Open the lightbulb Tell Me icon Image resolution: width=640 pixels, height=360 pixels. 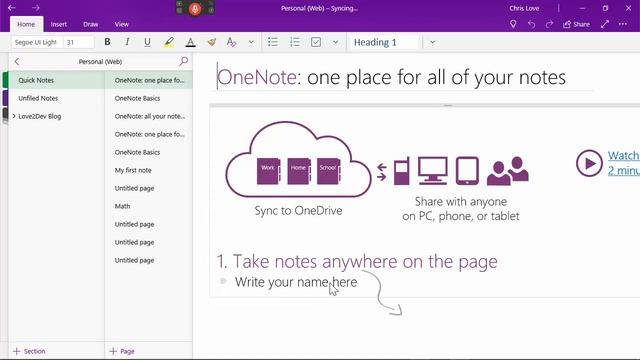pyautogui.click(x=513, y=24)
